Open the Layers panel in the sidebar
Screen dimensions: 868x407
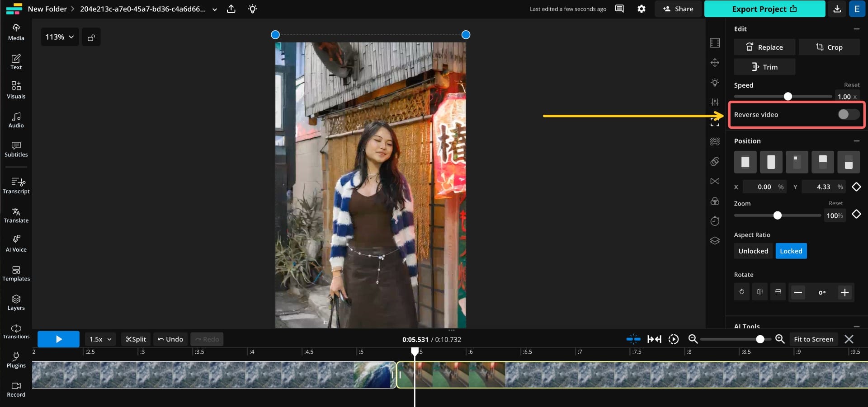pyautogui.click(x=16, y=302)
